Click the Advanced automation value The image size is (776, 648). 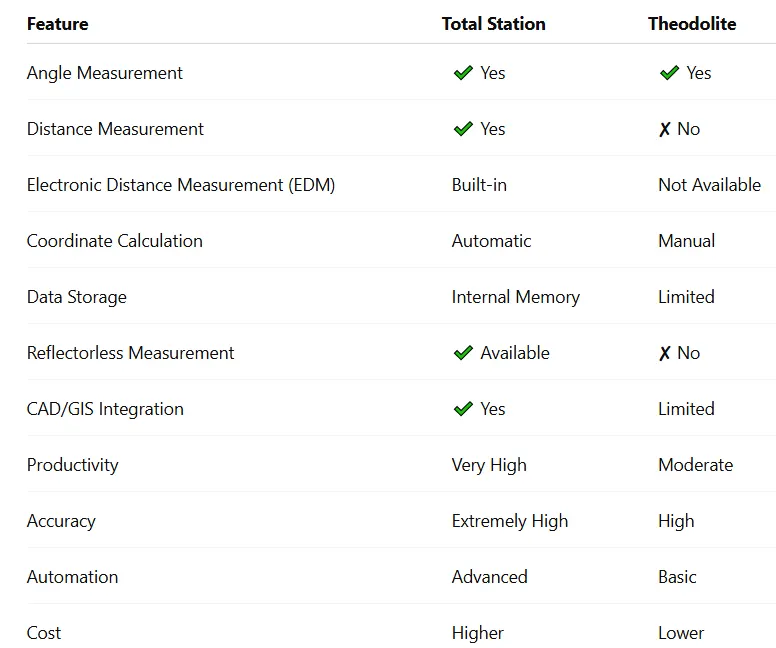click(x=489, y=577)
